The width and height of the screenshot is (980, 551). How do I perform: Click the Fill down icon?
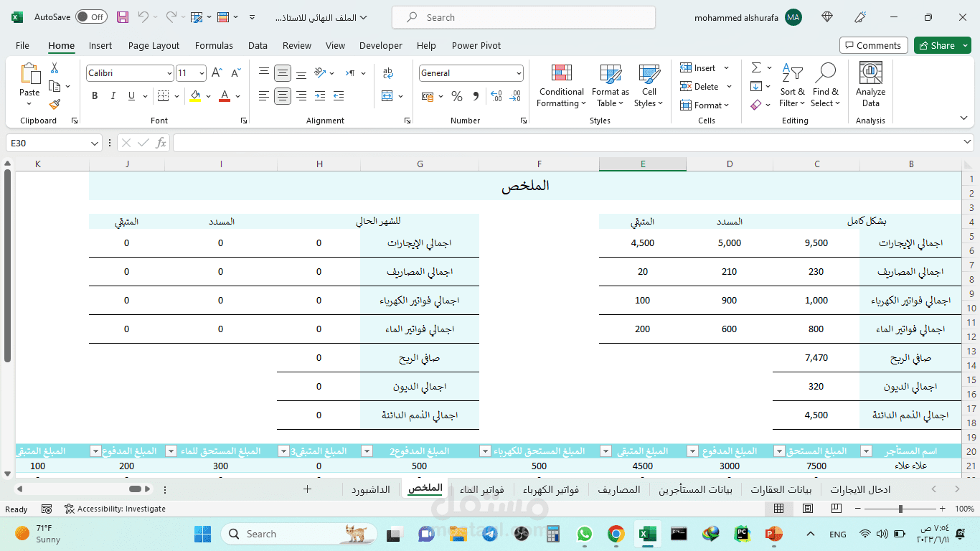[756, 87]
